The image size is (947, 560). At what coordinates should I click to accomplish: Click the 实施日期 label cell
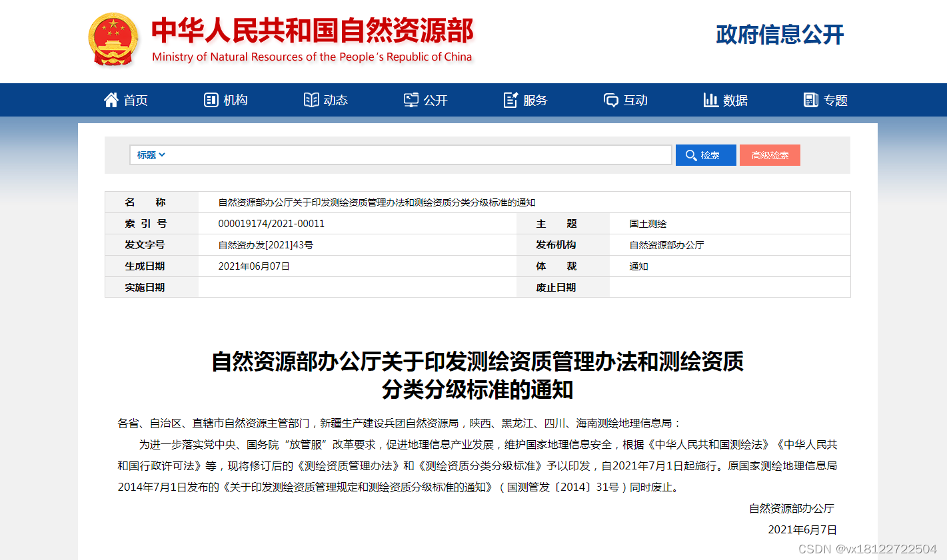click(x=151, y=288)
